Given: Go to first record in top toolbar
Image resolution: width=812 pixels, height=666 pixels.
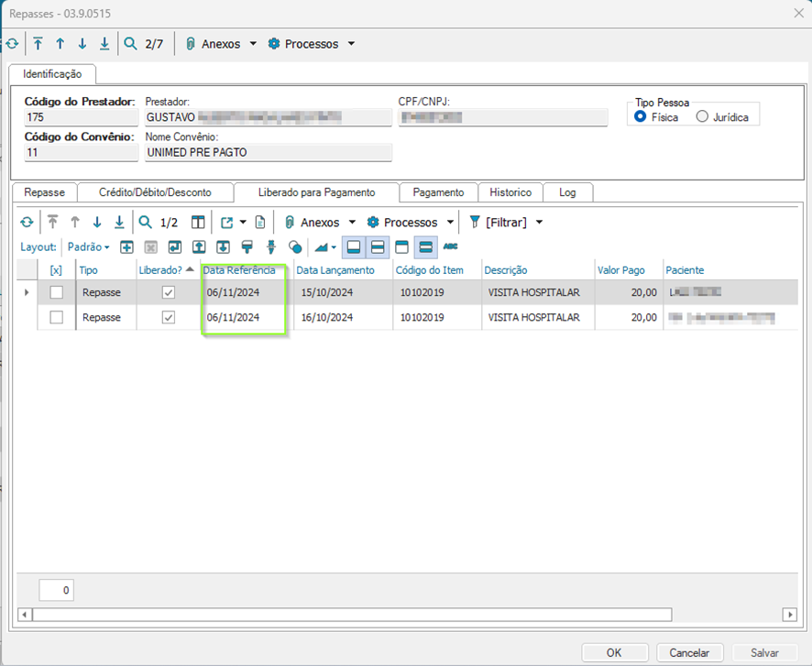Looking at the screenshot, I should (x=38, y=44).
